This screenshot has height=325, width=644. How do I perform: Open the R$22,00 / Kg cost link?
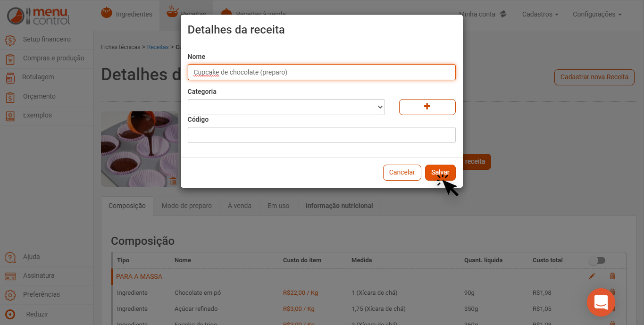pyautogui.click(x=301, y=293)
